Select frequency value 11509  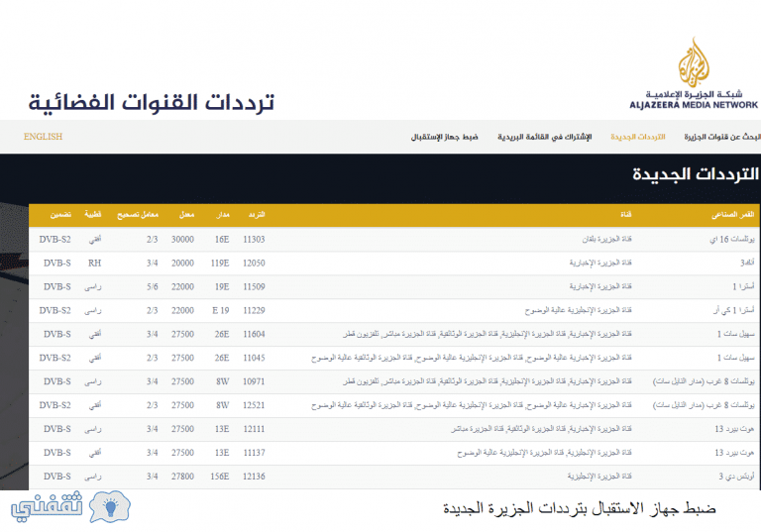point(254,287)
